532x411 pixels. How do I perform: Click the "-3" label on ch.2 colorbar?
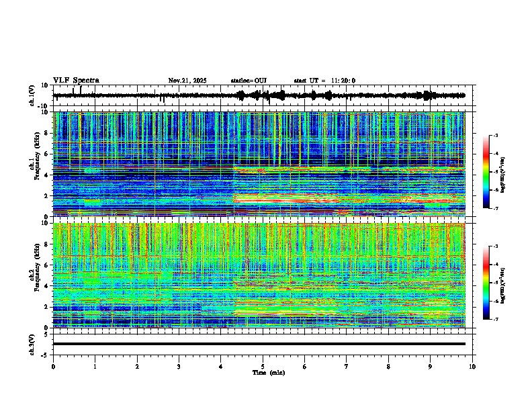(x=496, y=246)
